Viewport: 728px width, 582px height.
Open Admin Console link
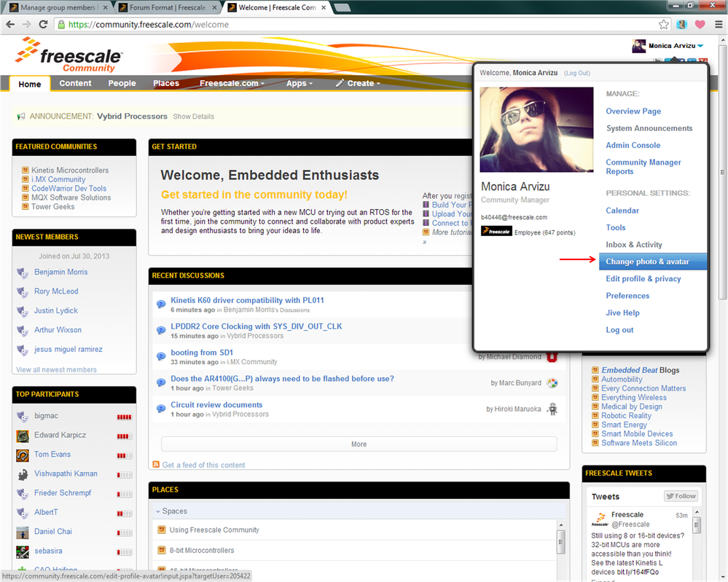click(x=633, y=145)
